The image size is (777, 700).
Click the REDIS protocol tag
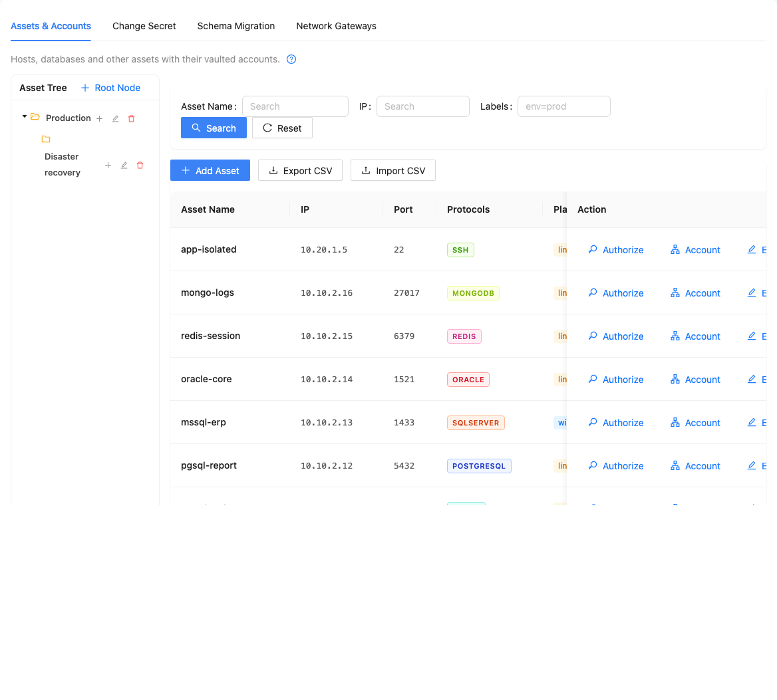coord(464,336)
